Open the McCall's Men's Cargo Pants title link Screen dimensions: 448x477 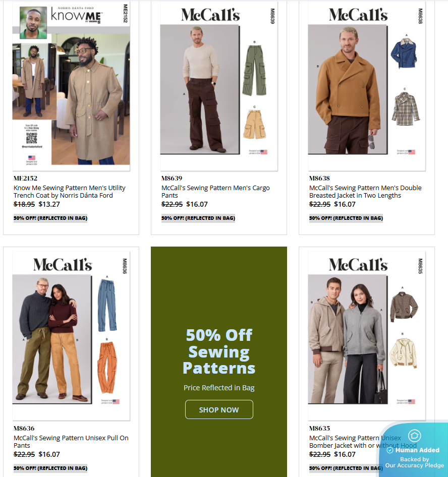coord(215,192)
